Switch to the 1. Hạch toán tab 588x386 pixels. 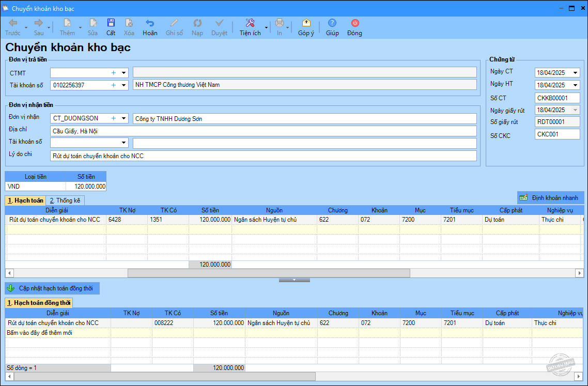(x=25, y=200)
